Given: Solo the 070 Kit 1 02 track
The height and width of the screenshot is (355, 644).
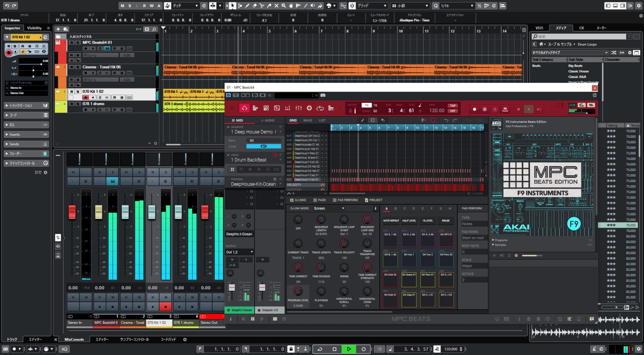Looking at the screenshot, I should (x=78, y=91).
